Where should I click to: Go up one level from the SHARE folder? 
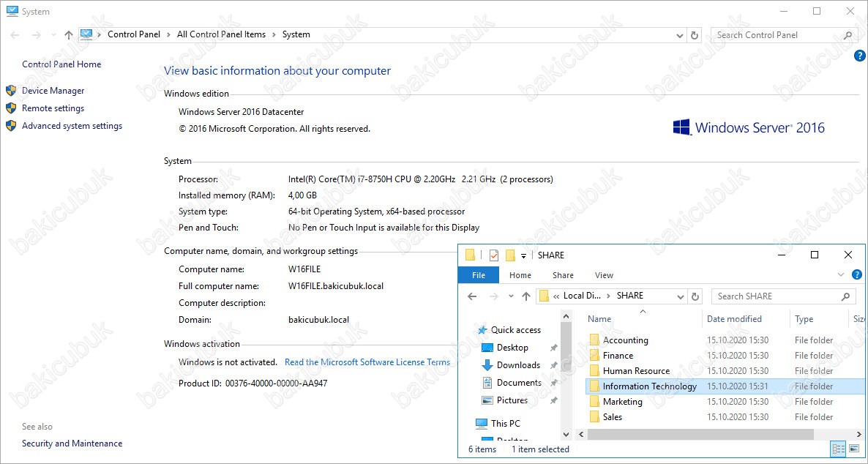[526, 296]
